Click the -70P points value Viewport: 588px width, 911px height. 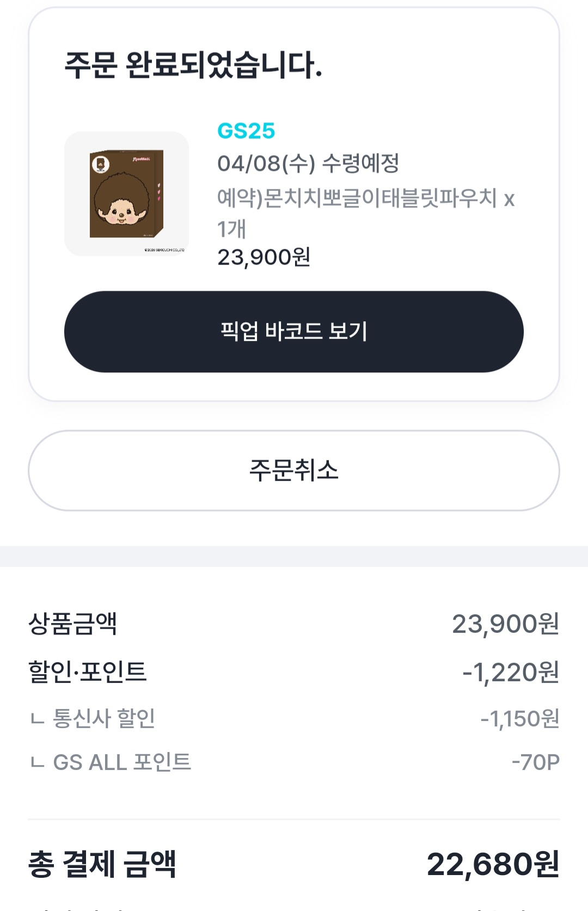pos(535,762)
